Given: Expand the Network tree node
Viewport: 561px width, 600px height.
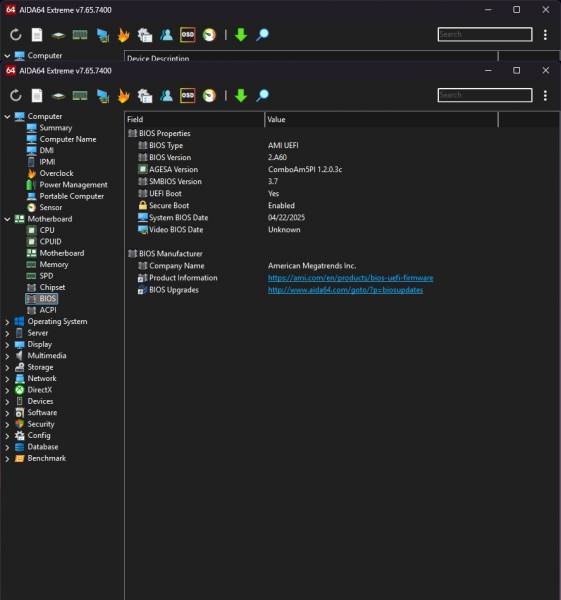Looking at the screenshot, I should 7,379.
